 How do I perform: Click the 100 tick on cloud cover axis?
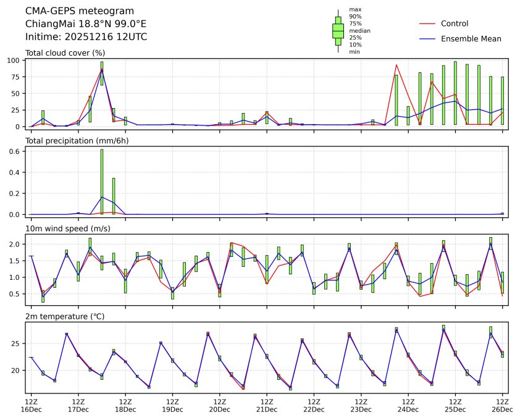point(15,61)
